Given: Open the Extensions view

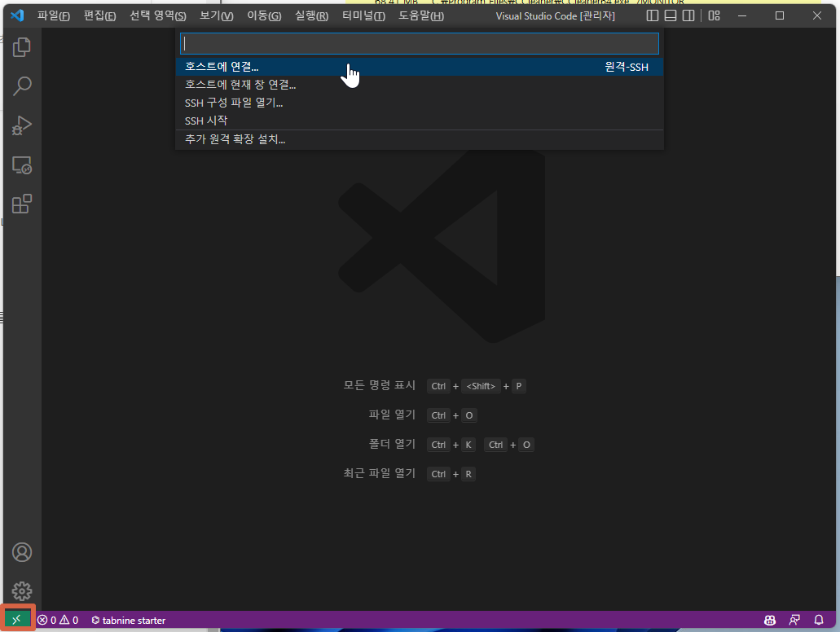Looking at the screenshot, I should [x=22, y=204].
